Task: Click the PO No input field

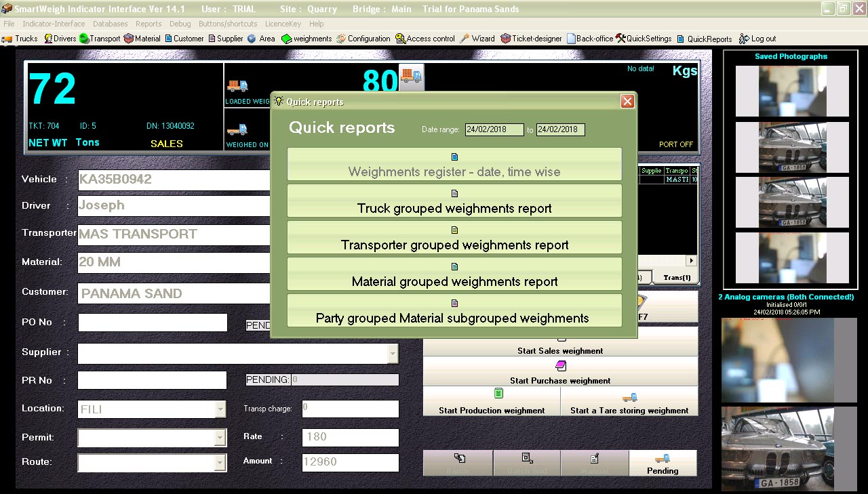Action: tap(153, 323)
